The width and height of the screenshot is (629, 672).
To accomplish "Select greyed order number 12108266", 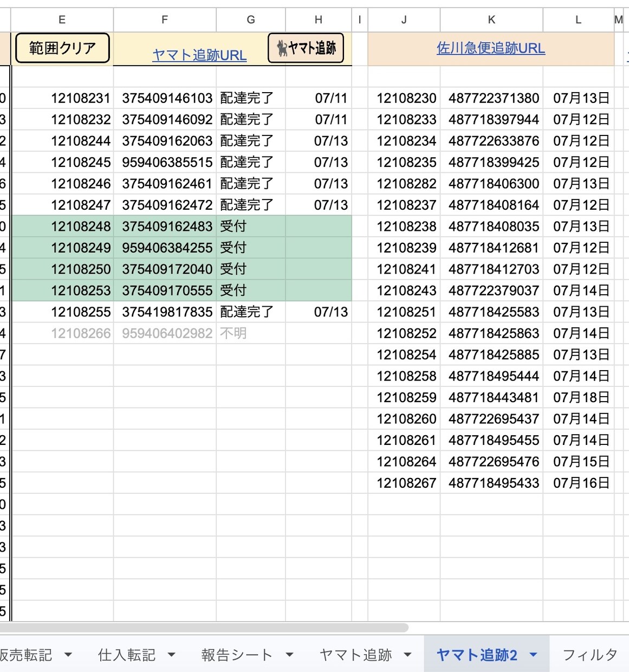I will tap(62, 333).
